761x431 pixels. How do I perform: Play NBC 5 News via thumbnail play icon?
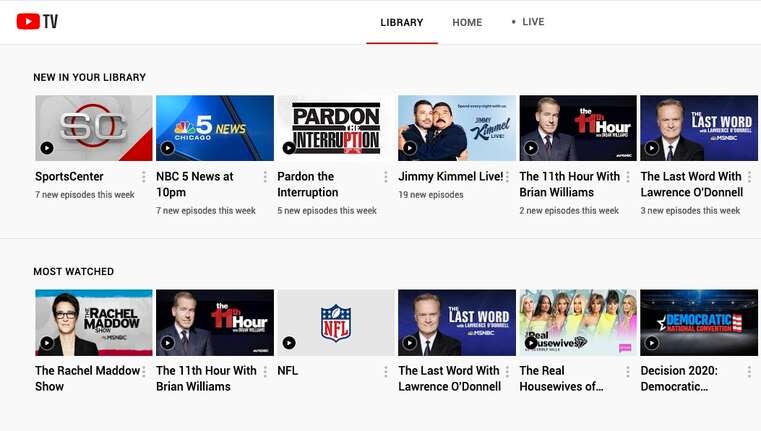167,148
